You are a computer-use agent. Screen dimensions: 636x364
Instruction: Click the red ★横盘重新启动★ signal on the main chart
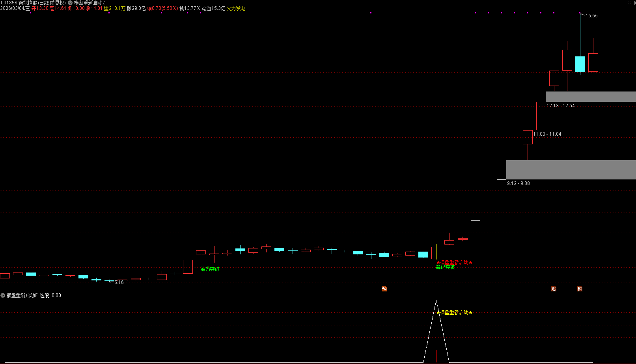(454, 262)
